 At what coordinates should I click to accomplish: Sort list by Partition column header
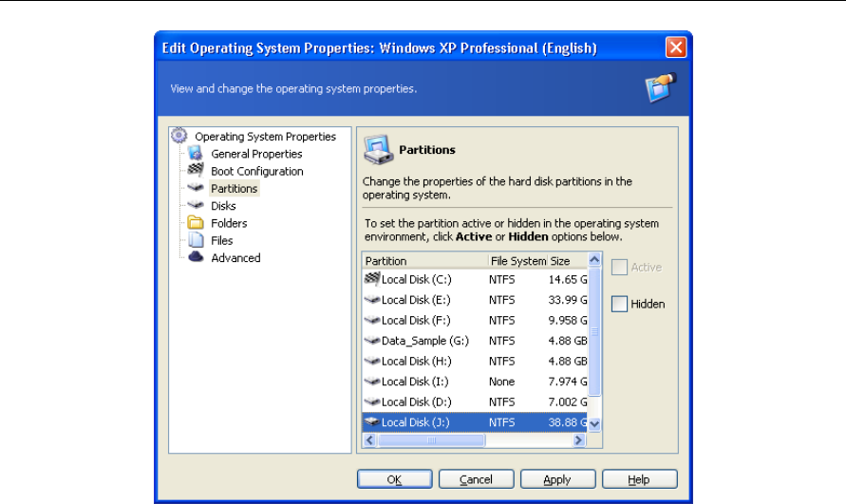[x=425, y=261]
